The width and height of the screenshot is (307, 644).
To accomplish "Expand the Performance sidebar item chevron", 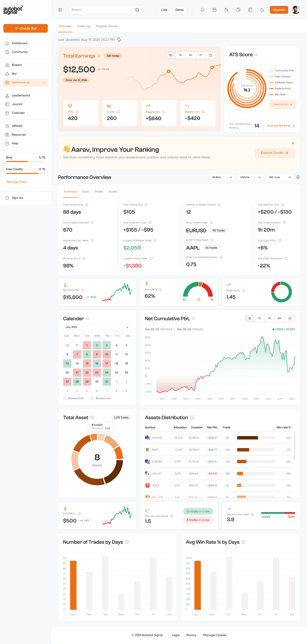I will click(x=44, y=83).
